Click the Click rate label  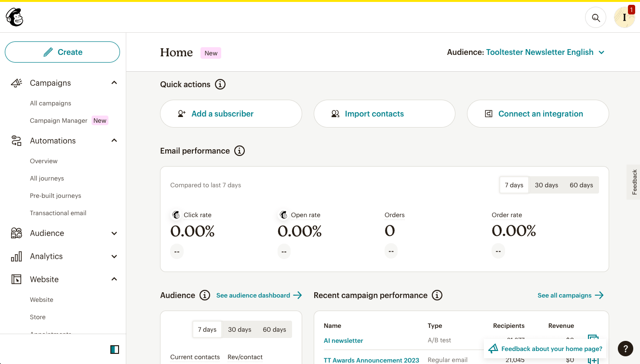click(198, 215)
